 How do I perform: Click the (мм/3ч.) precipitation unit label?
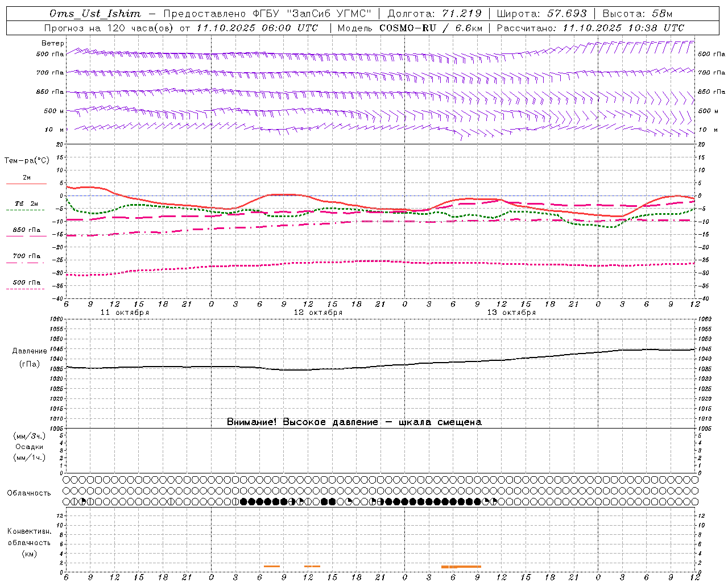tap(30, 436)
